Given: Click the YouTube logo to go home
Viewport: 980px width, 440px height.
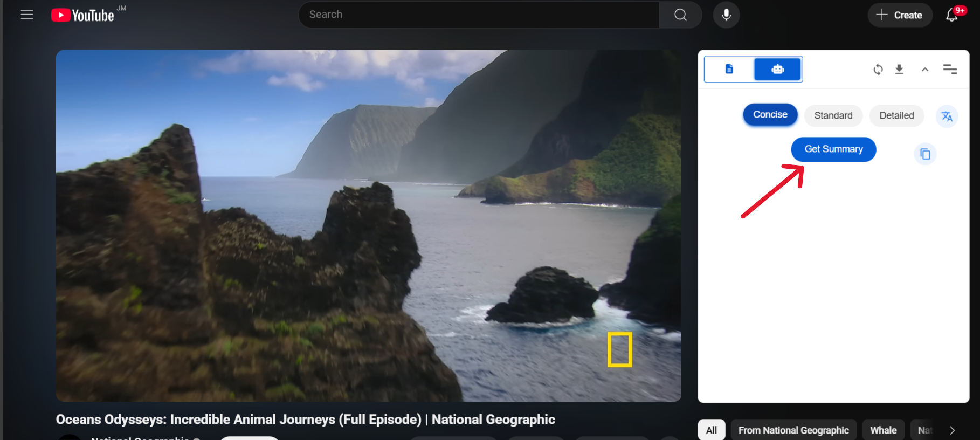Looking at the screenshot, I should [83, 15].
